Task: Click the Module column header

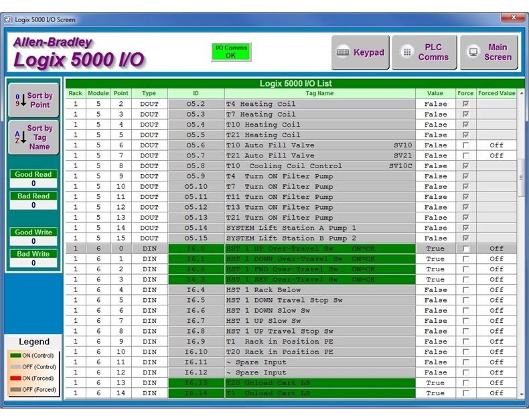Action: [98, 93]
